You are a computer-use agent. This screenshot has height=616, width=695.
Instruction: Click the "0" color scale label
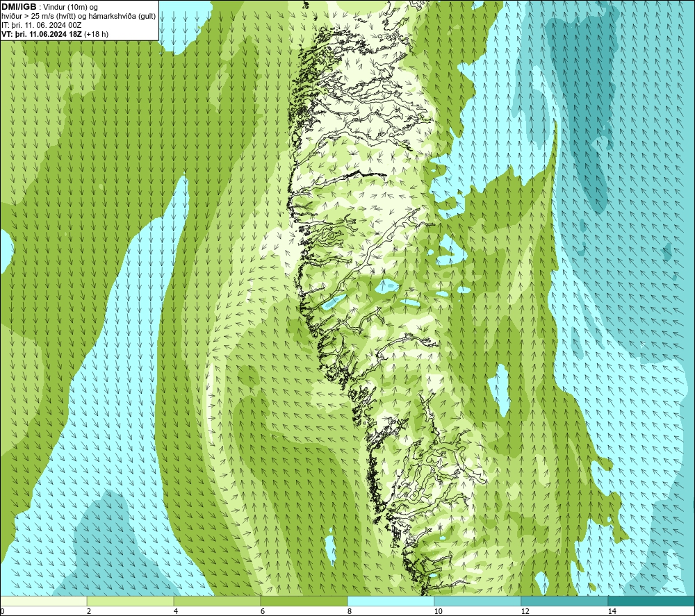pyautogui.click(x=2, y=612)
